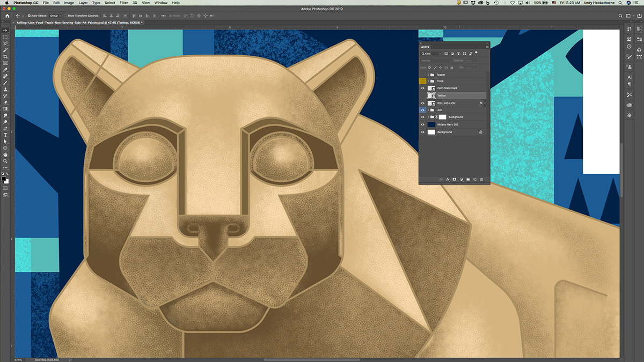Viewport: 644px width, 362px height.
Task: Create new adjustment layer
Action: [x=462, y=179]
